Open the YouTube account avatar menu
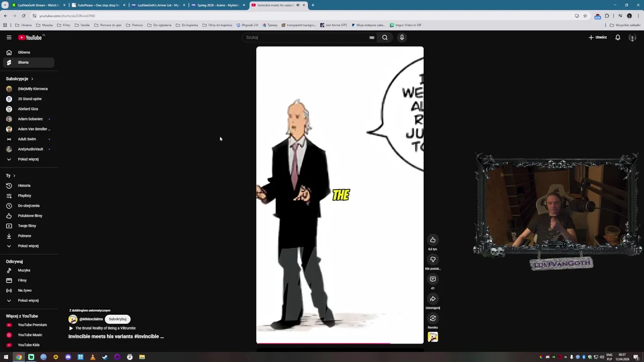 [x=632, y=38]
